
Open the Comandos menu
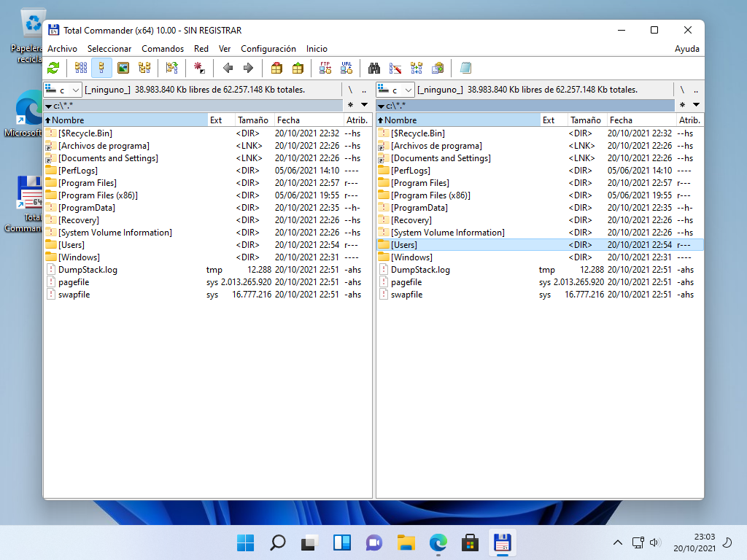coord(163,49)
